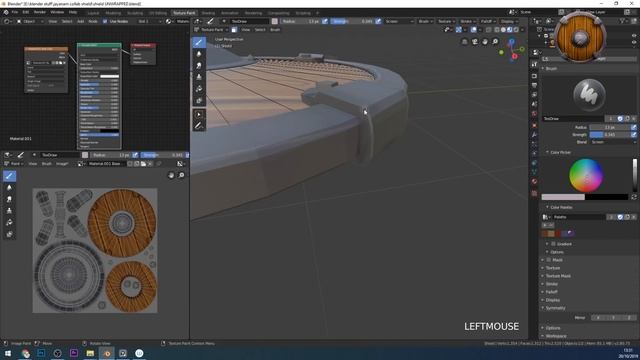640x360 pixels.
Task: Click the Node menu in node editor
Action: (93, 21)
